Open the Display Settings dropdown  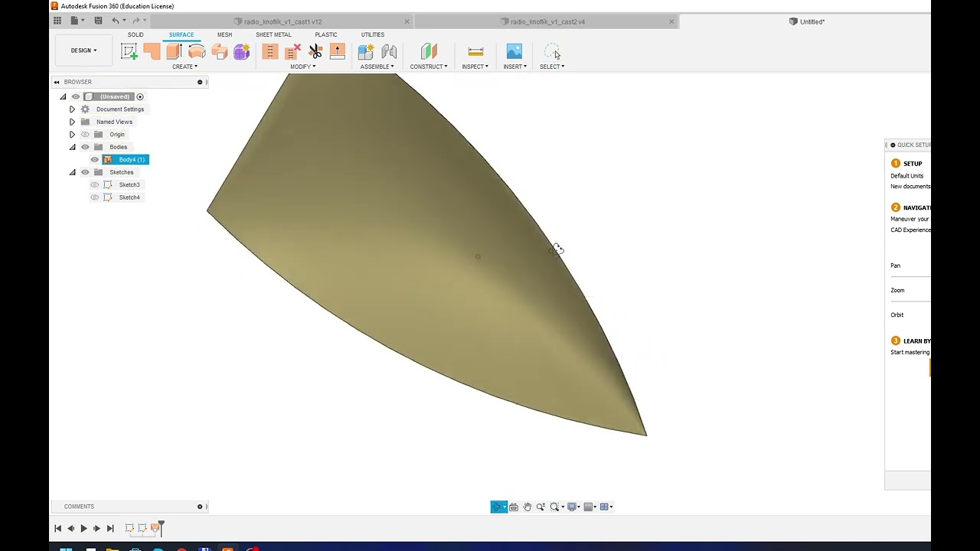pyautogui.click(x=573, y=507)
